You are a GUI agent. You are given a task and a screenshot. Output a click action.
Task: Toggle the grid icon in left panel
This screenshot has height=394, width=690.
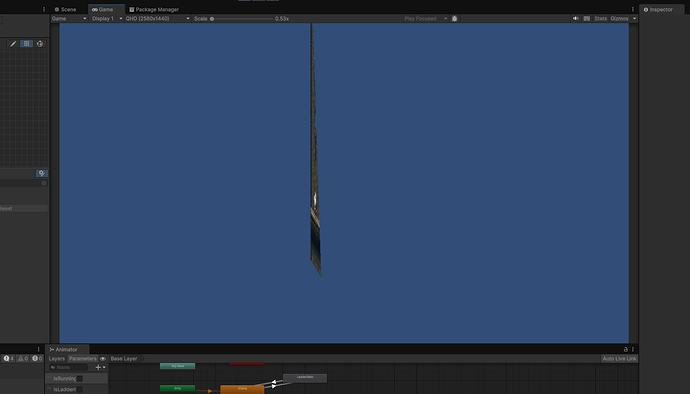[x=26, y=44]
